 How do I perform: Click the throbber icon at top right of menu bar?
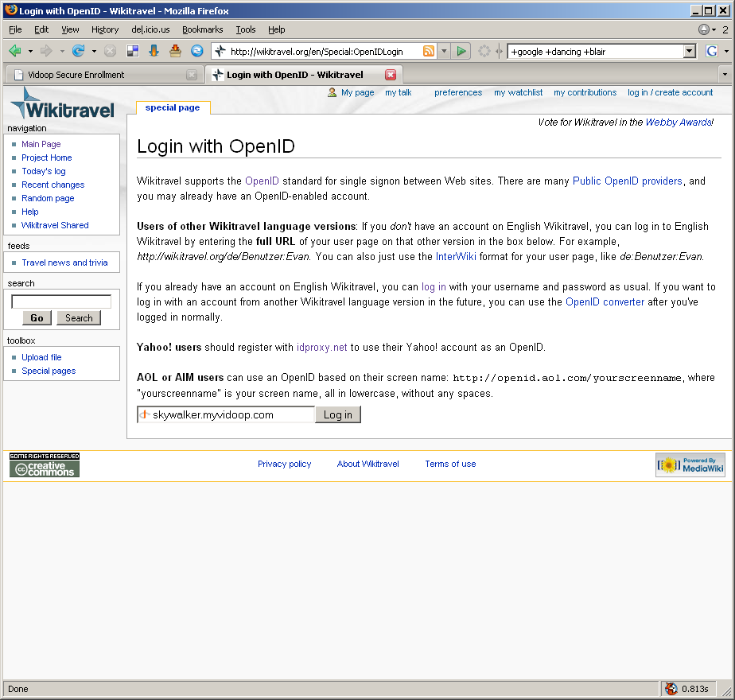click(704, 29)
